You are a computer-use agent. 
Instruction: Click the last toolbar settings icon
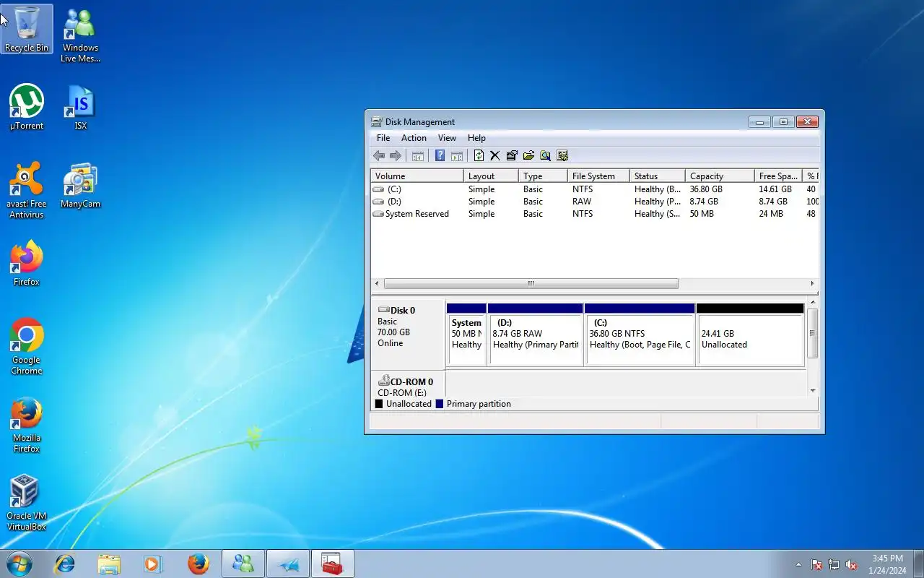pos(562,155)
